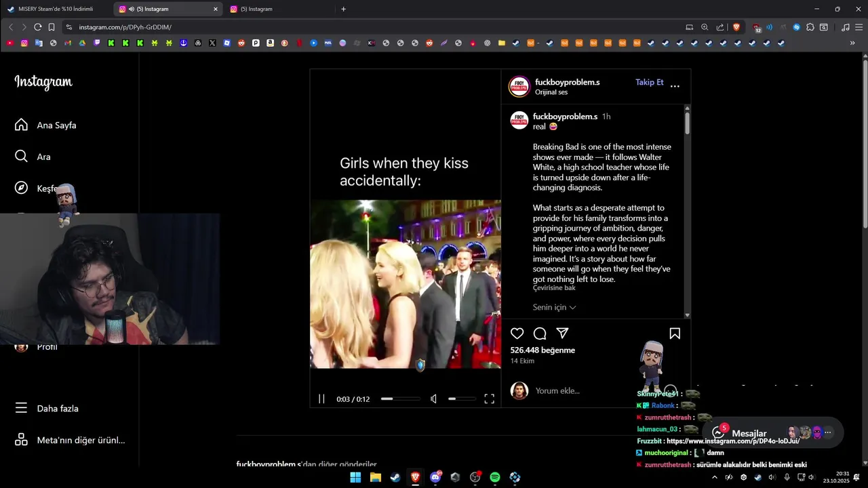Open the Amazon bookmark
The width and height of the screenshot is (868, 488).
coord(270,43)
